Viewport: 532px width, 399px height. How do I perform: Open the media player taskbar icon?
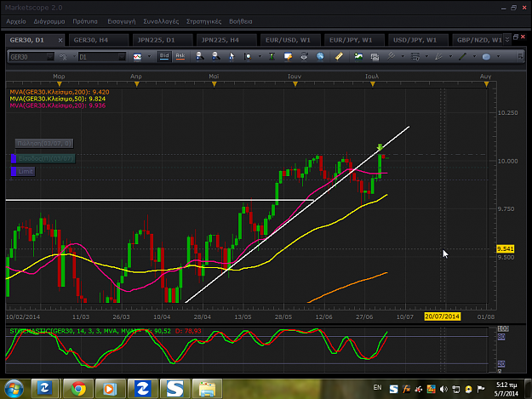[x=110, y=389]
